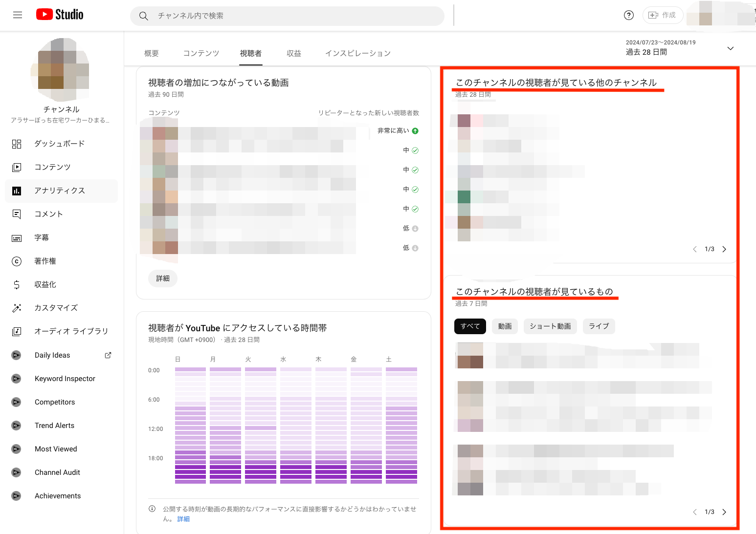Click the このチャンネルの視聴者が見ている他のチャンネル heading
Image resolution: width=756 pixels, height=534 pixels.
click(x=556, y=83)
